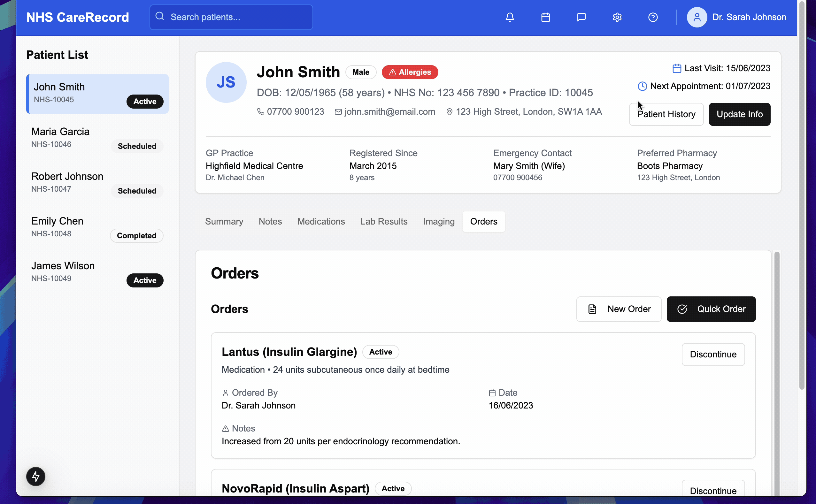Click the Highfield Medical Centre text
Screen dimensions: 816x504
tap(254, 166)
